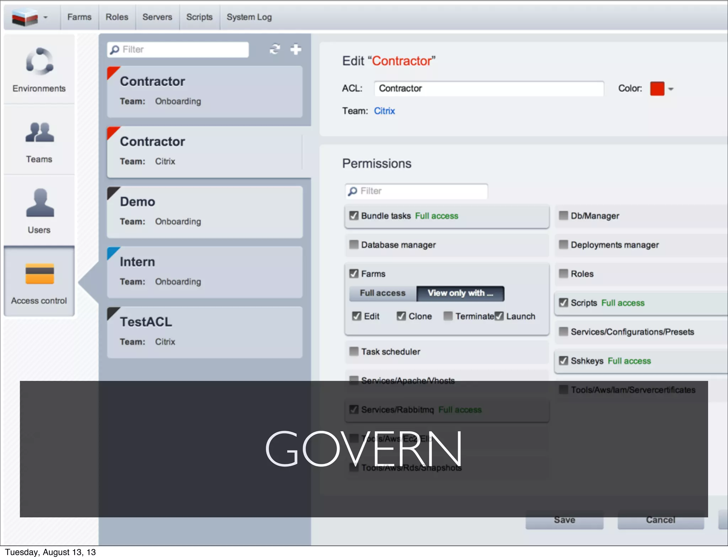728x560 pixels.
Task: Select Full access for Farms
Action: [x=383, y=293]
